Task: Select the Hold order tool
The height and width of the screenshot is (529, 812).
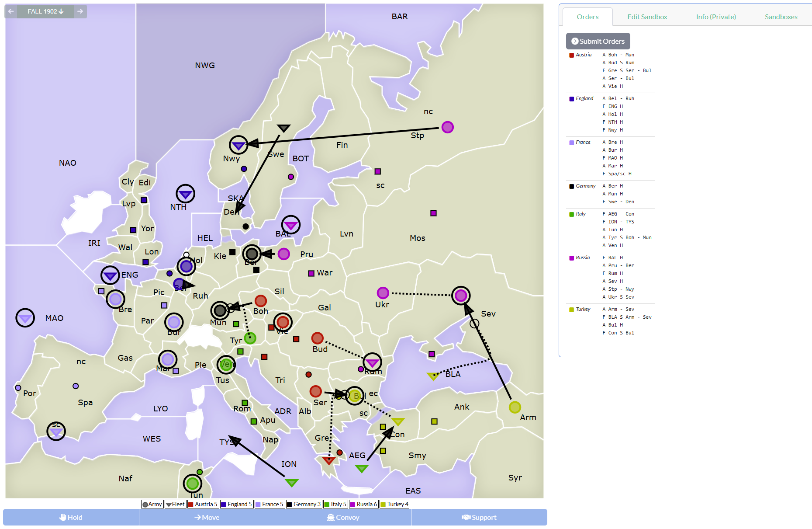Action: point(71,517)
